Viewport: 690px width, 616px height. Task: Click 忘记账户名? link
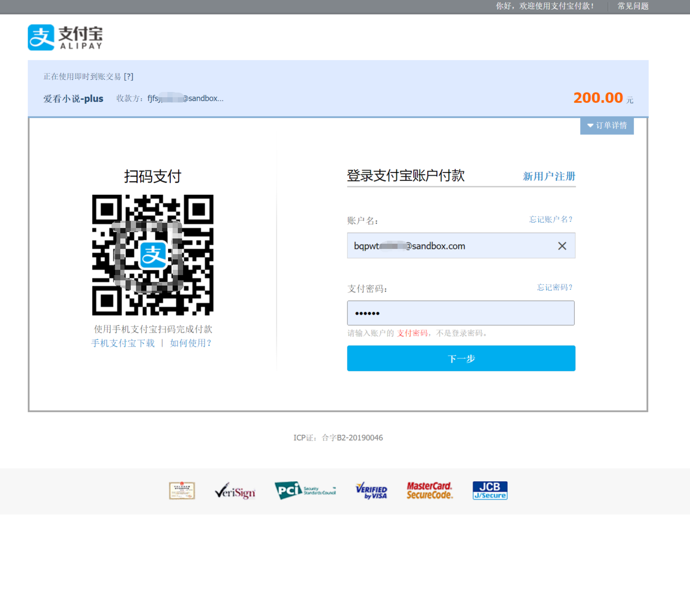click(551, 219)
